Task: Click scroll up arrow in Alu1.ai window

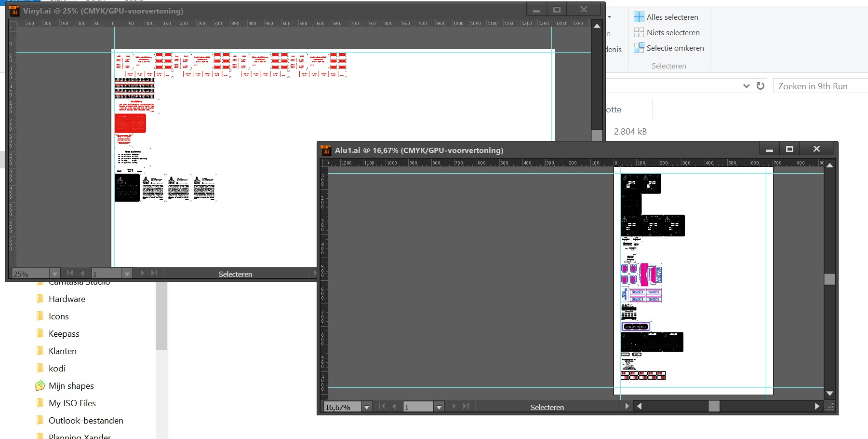Action: pos(829,165)
